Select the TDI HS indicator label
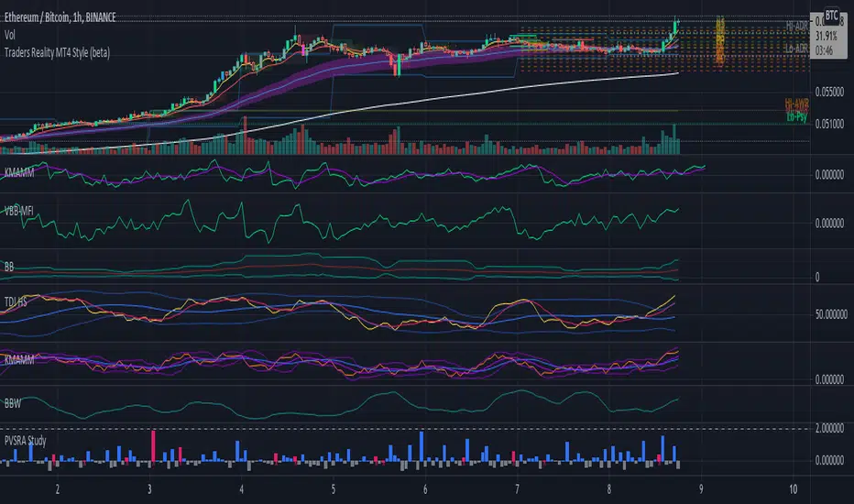 pyautogui.click(x=16, y=301)
